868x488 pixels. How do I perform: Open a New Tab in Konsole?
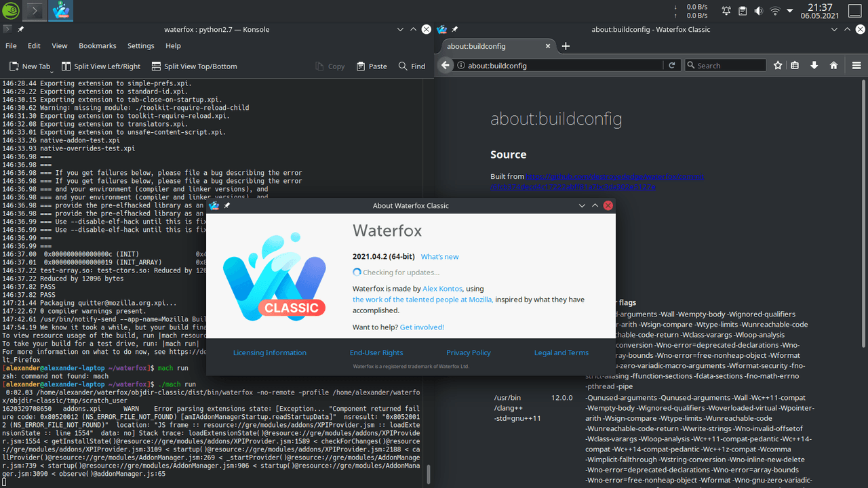point(30,66)
